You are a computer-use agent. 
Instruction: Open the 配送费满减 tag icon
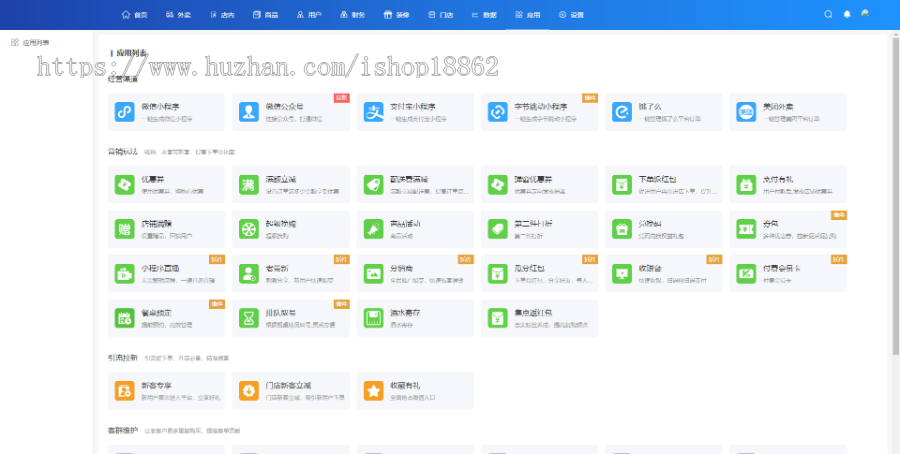373,184
